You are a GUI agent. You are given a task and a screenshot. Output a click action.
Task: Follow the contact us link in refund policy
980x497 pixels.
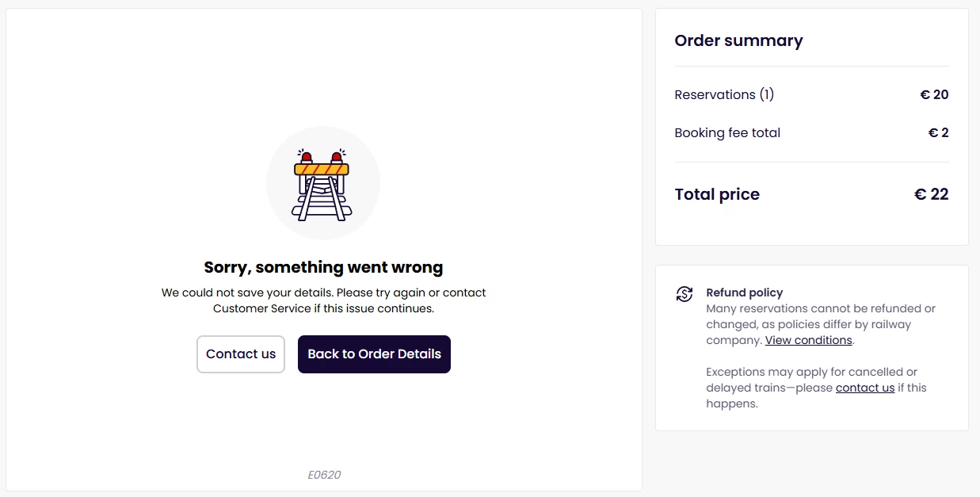coord(864,388)
